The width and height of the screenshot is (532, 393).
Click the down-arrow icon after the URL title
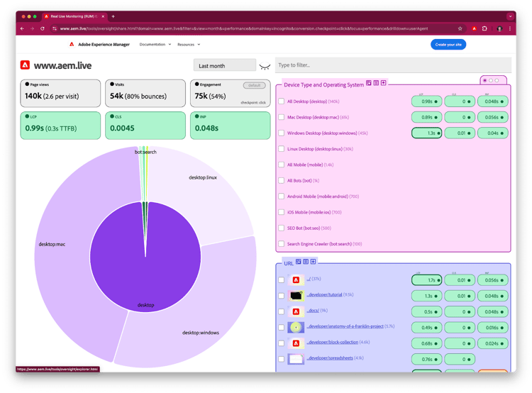(x=313, y=262)
